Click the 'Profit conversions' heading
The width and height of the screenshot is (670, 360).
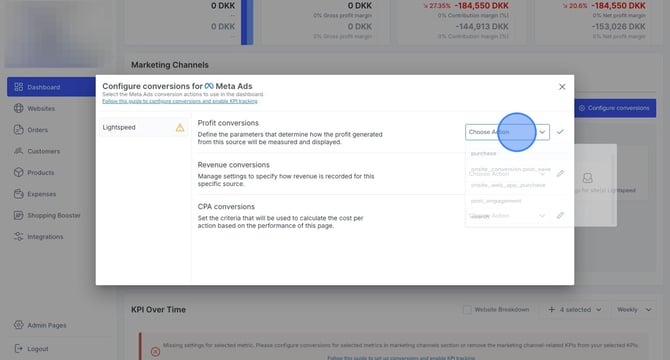coord(228,123)
